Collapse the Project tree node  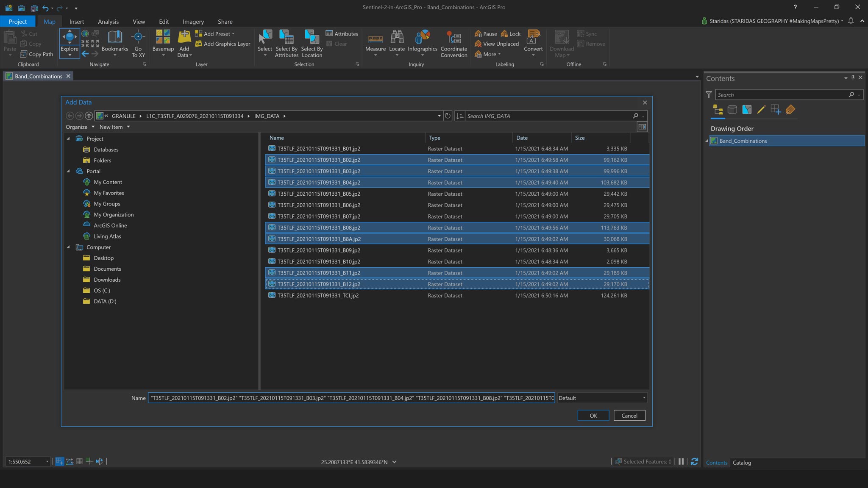point(68,139)
